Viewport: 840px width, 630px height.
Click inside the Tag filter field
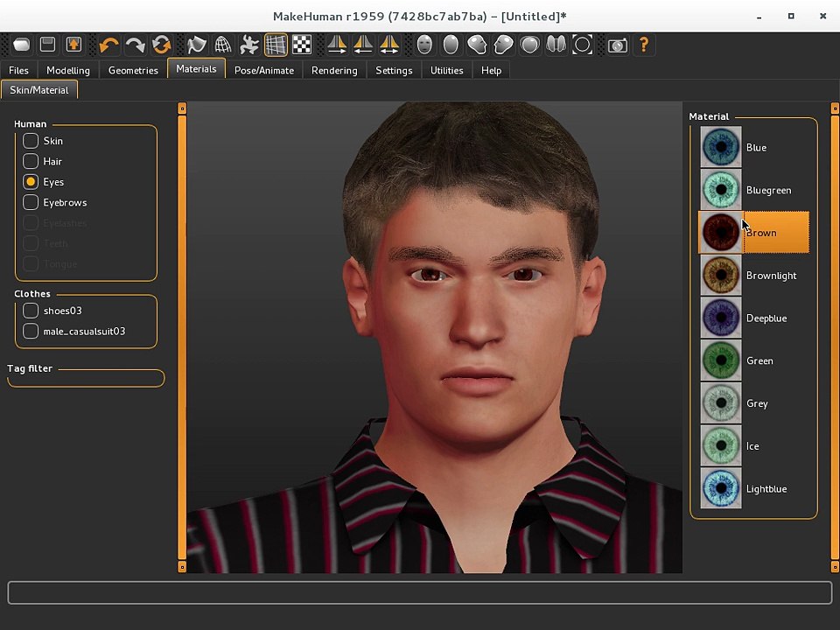coord(86,379)
